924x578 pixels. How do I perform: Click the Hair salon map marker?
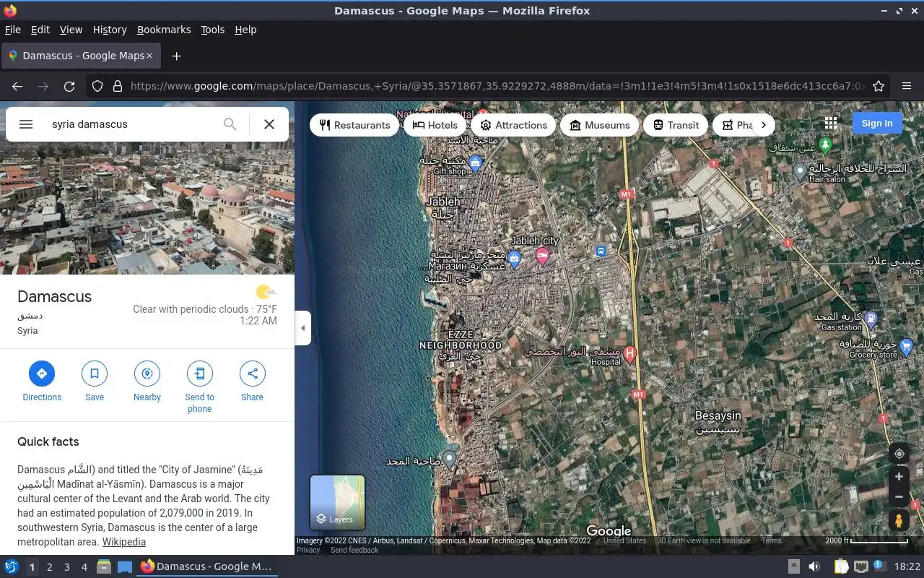(800, 171)
